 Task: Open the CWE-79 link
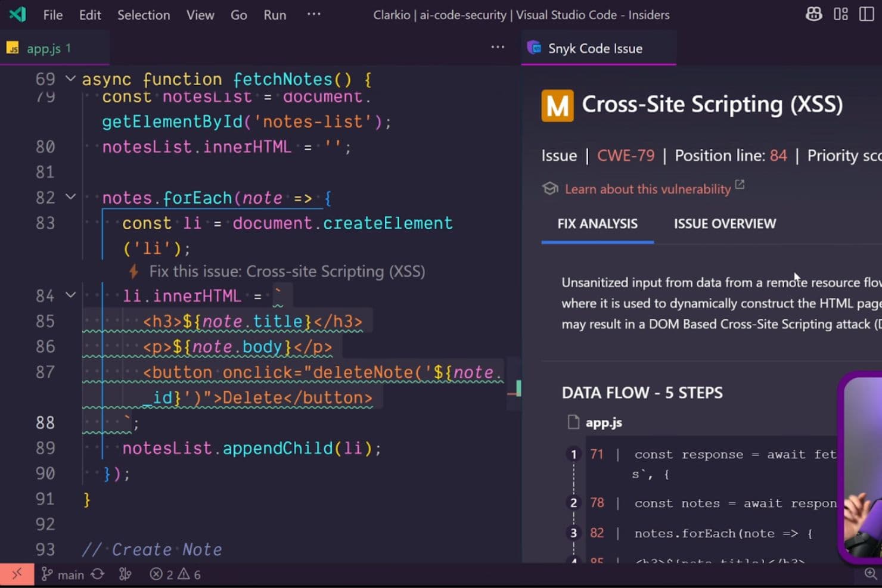click(x=626, y=155)
